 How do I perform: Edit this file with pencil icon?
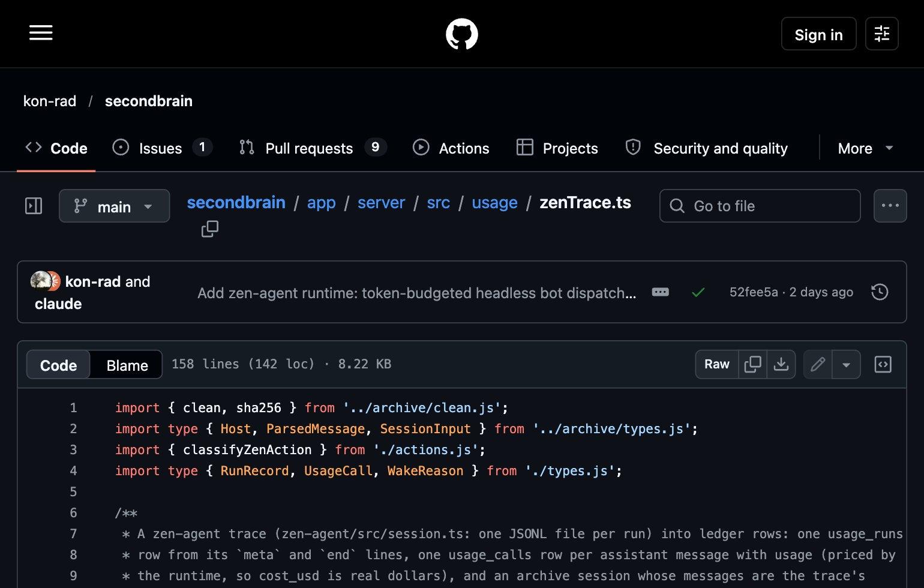pos(818,364)
